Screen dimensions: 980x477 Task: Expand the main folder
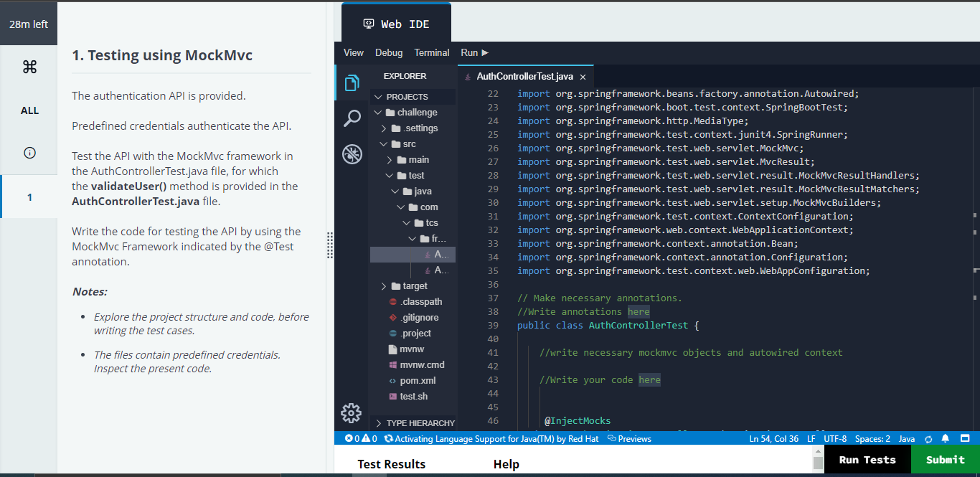click(390, 160)
